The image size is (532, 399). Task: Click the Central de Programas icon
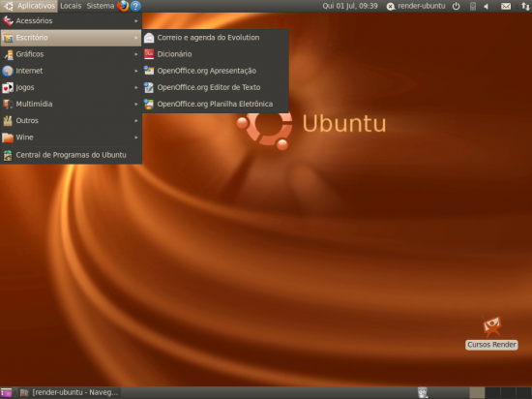click(x=8, y=155)
